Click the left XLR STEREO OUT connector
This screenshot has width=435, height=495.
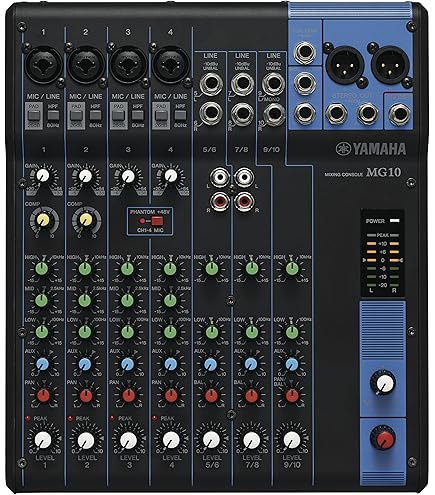[344, 64]
